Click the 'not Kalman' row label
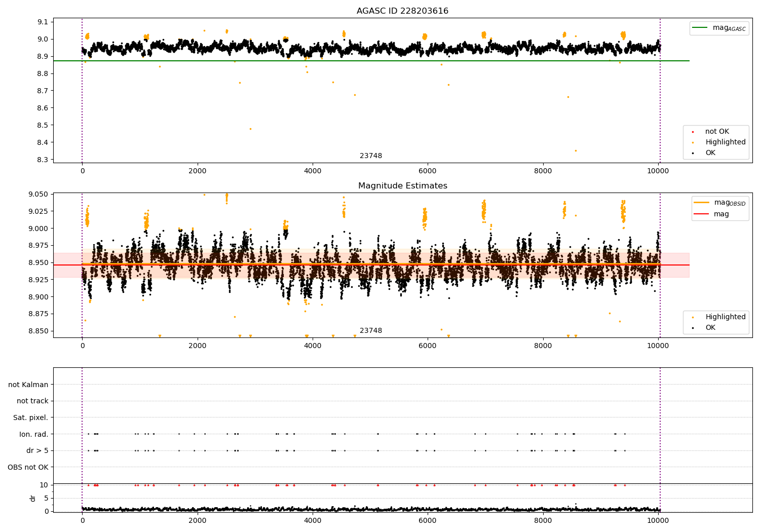The image size is (760, 532). 28,385
